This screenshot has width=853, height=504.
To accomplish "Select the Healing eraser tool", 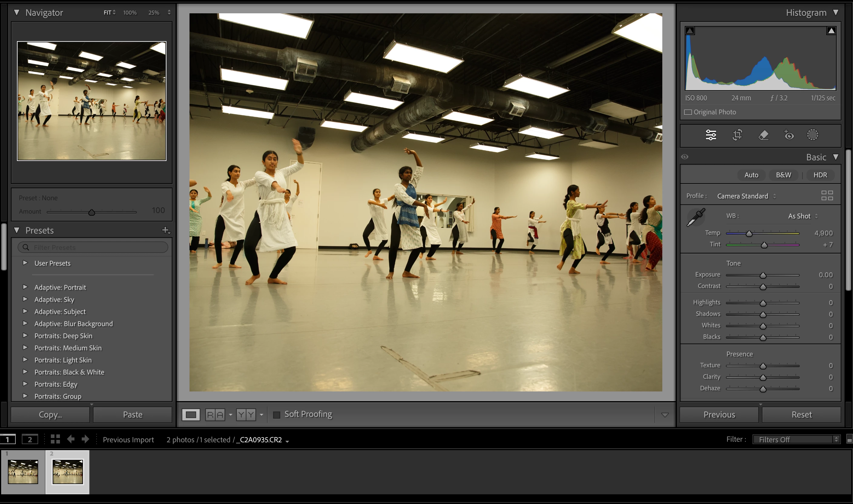I will 763,135.
